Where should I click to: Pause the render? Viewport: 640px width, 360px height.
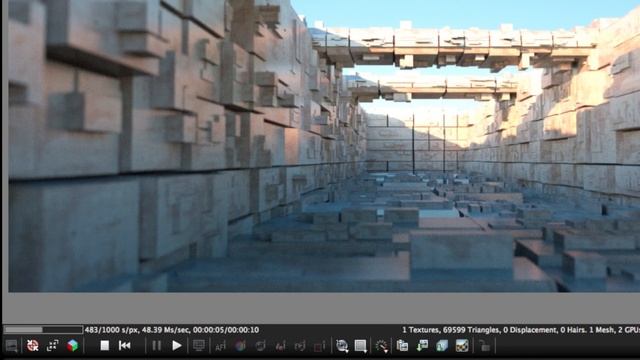click(156, 346)
